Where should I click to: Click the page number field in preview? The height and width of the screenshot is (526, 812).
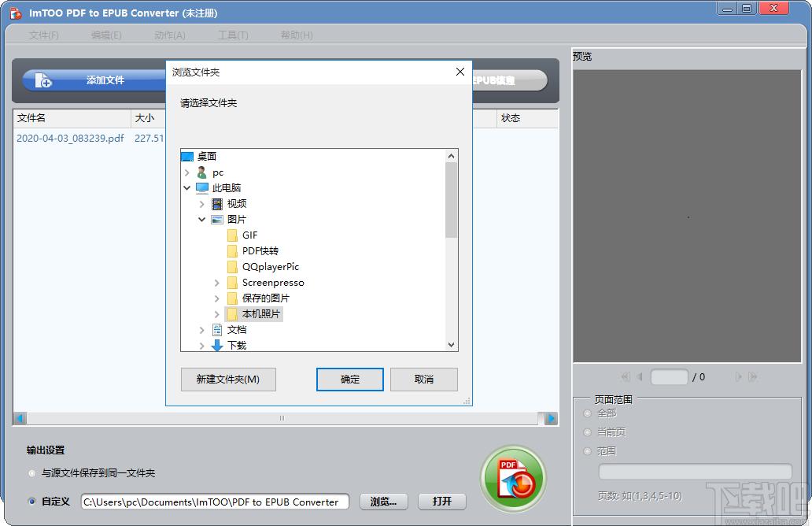pos(669,376)
